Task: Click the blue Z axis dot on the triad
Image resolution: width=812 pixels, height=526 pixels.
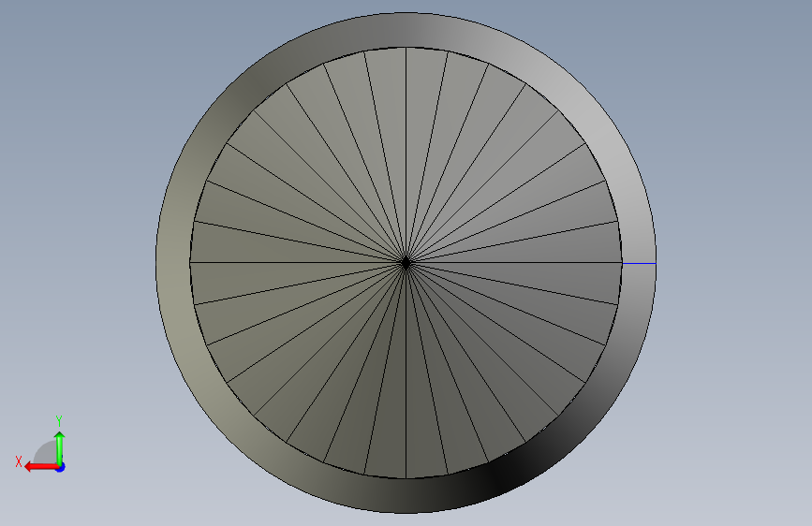Action: 61,467
